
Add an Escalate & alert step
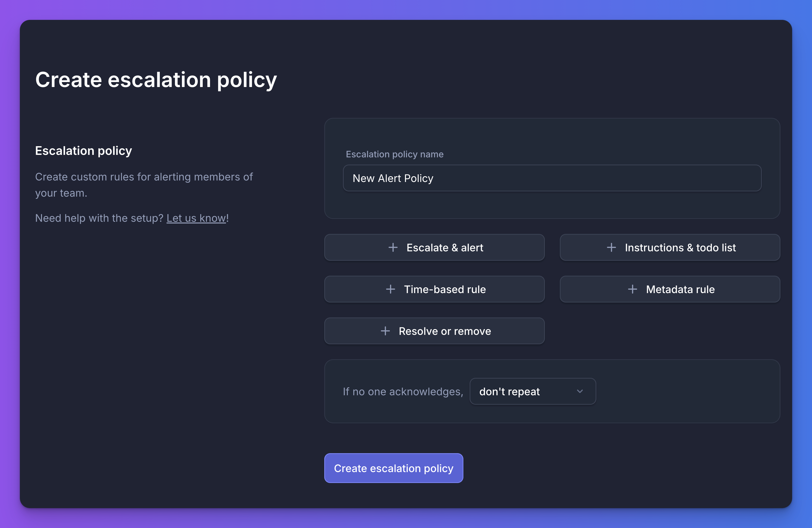pyautogui.click(x=434, y=247)
